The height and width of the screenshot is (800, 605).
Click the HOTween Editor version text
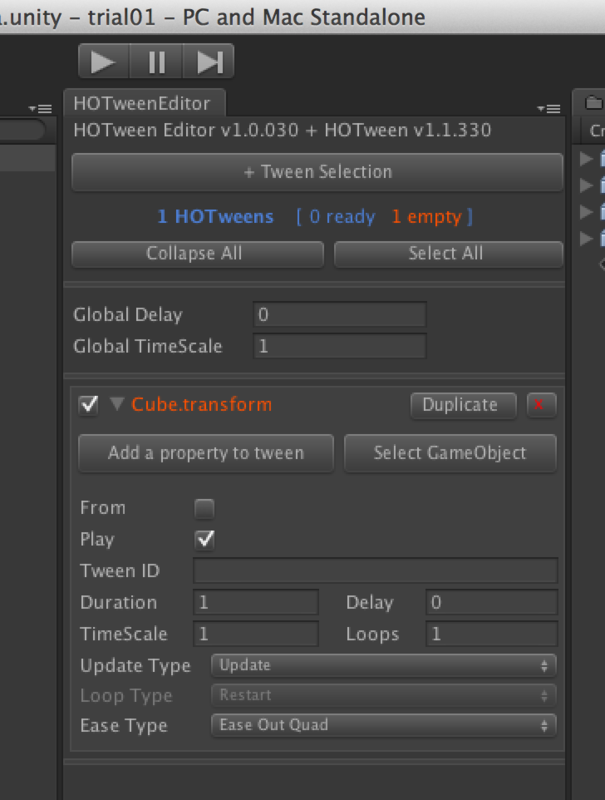(x=282, y=131)
